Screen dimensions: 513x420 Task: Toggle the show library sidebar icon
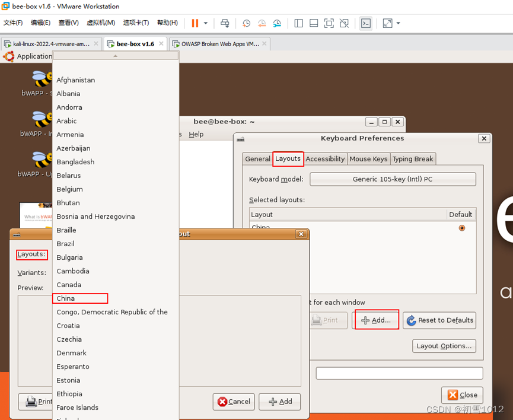tap(298, 23)
